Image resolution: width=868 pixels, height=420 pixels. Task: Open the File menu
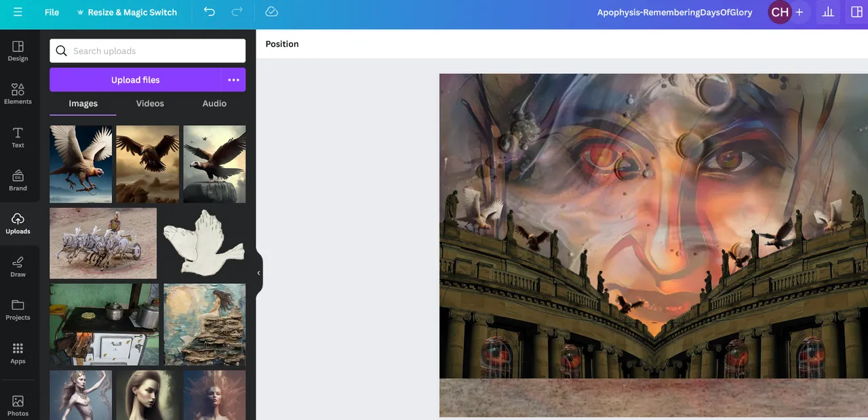[52, 12]
